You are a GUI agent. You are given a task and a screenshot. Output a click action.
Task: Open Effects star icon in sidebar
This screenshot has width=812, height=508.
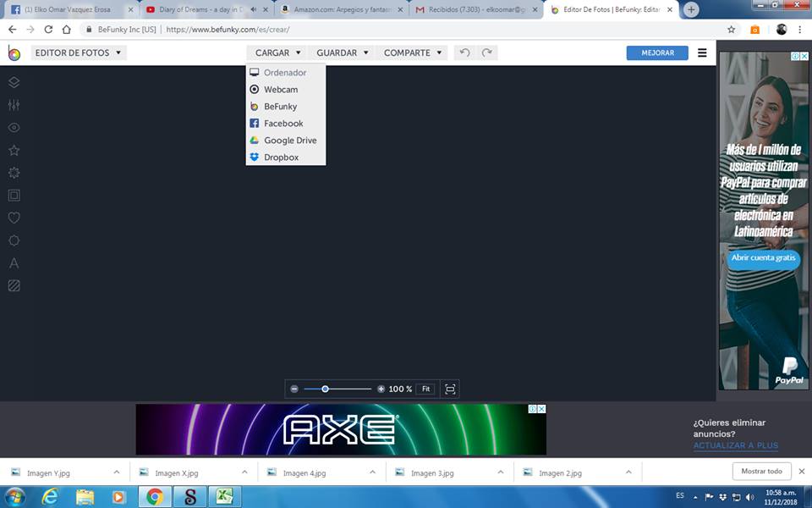(x=14, y=150)
